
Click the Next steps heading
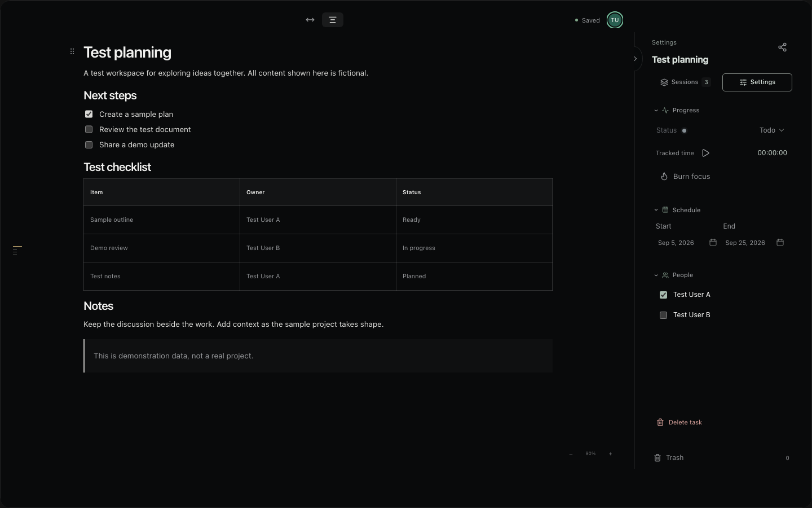pyautogui.click(x=110, y=95)
